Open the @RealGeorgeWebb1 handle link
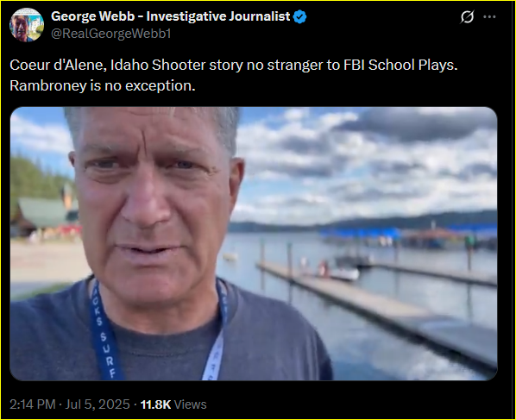This screenshot has width=516, height=420. tap(111, 34)
